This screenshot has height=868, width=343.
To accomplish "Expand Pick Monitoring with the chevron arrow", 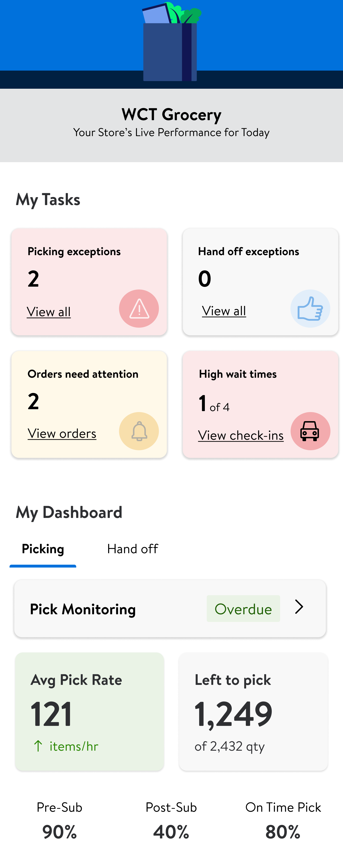I will click(x=299, y=607).
